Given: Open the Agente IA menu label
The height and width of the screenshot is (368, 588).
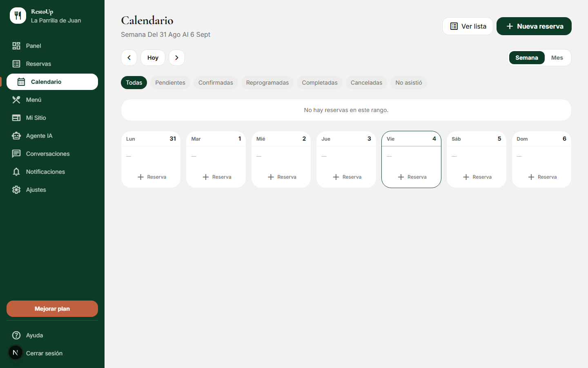Looking at the screenshot, I should coord(39,136).
